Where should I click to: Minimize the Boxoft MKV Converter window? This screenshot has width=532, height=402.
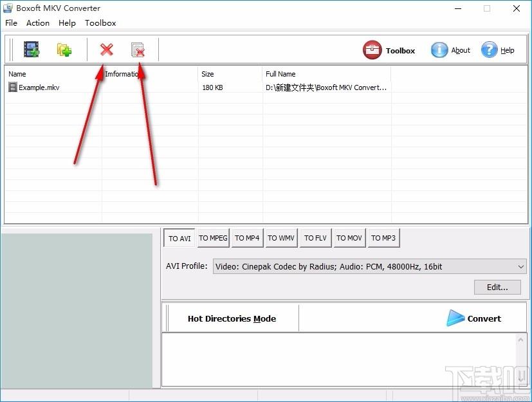458,8
